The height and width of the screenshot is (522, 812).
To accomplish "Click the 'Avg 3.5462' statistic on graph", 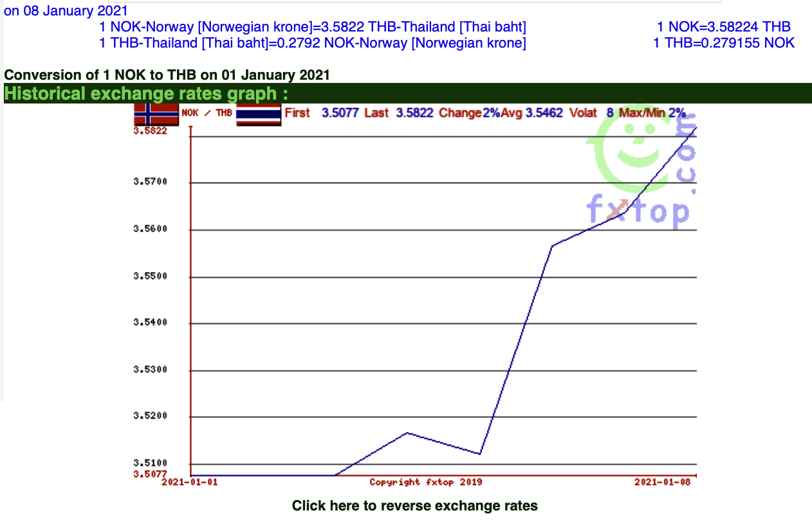I will [531, 113].
